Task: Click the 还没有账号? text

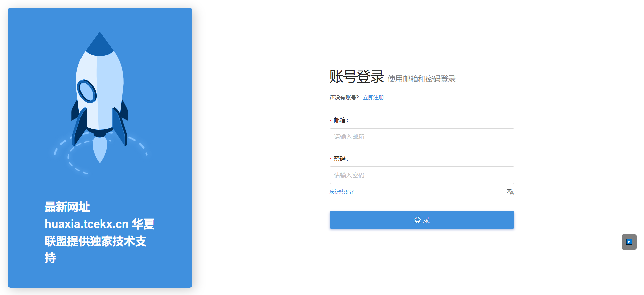Action: (344, 98)
